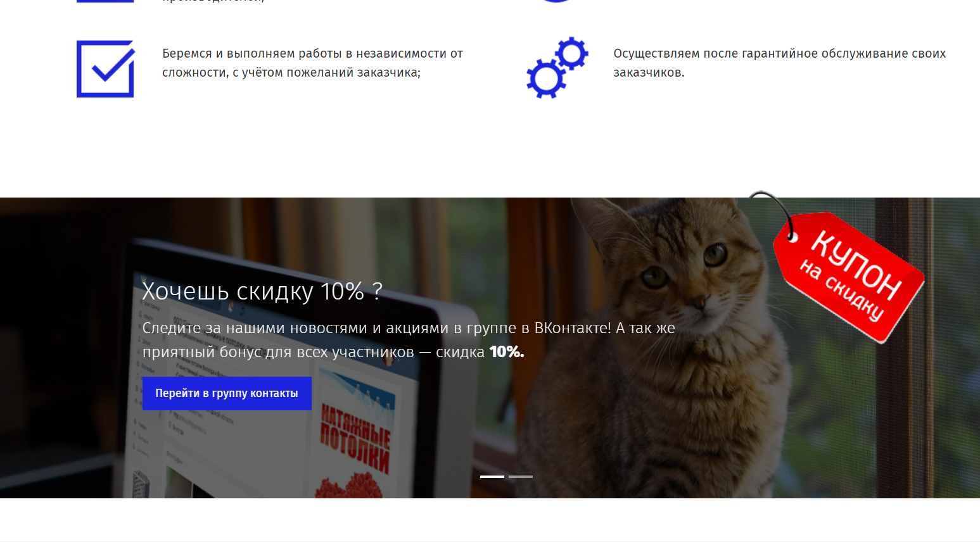Click the blue double-gears service icon
The image size is (980, 542).
557,68
